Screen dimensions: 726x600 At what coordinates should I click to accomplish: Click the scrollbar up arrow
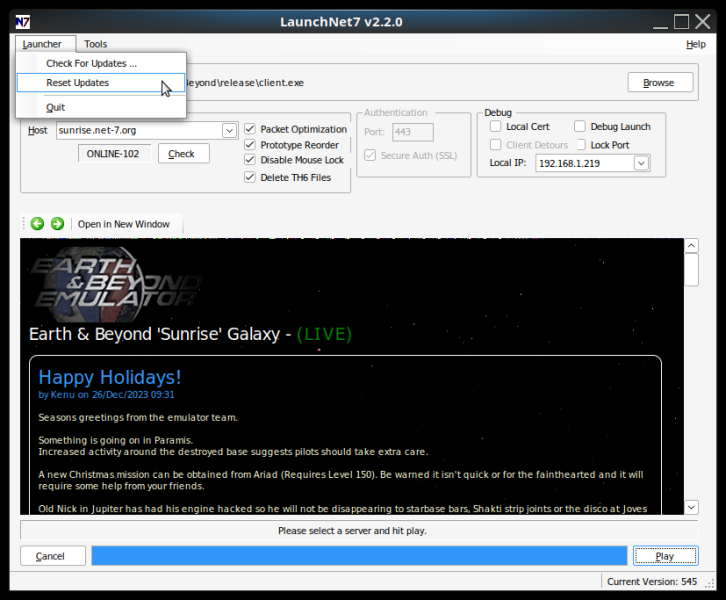pos(691,245)
